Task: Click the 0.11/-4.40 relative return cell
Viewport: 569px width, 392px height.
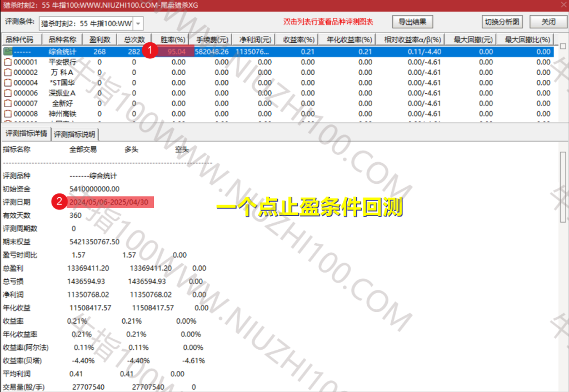Action: (x=424, y=52)
